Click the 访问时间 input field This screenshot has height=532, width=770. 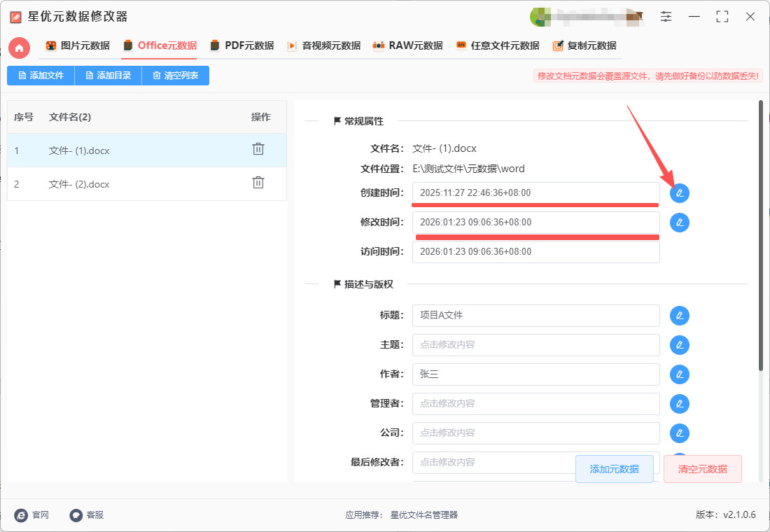point(535,251)
